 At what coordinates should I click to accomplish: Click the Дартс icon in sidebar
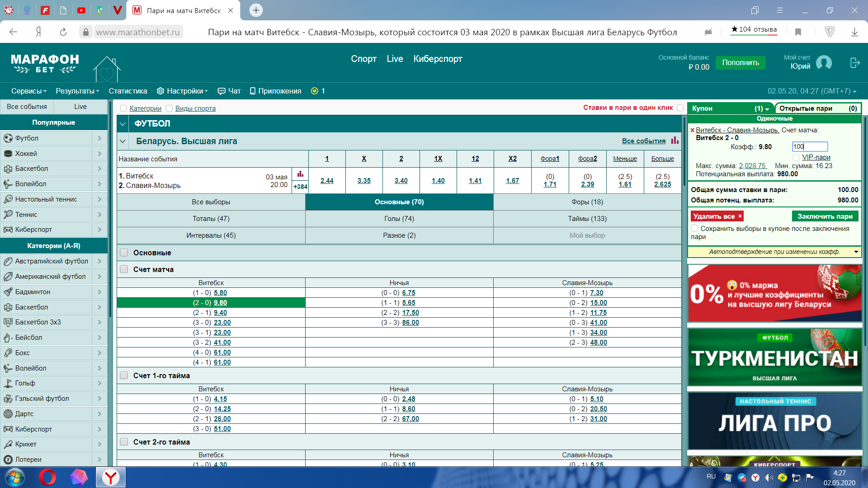[8, 414]
